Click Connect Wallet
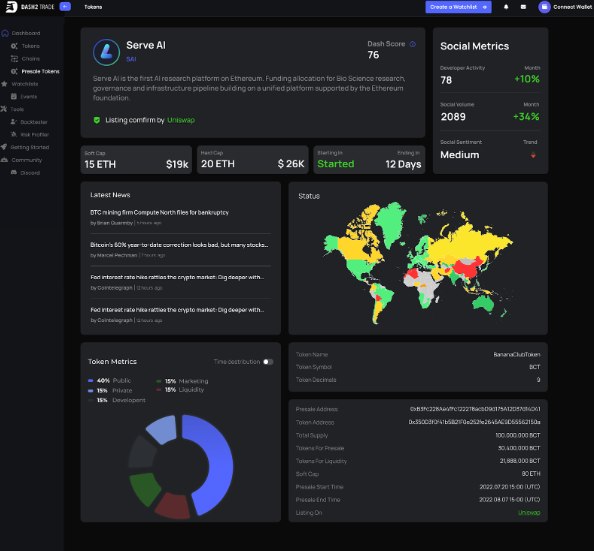The image size is (594, 551). [x=572, y=7]
